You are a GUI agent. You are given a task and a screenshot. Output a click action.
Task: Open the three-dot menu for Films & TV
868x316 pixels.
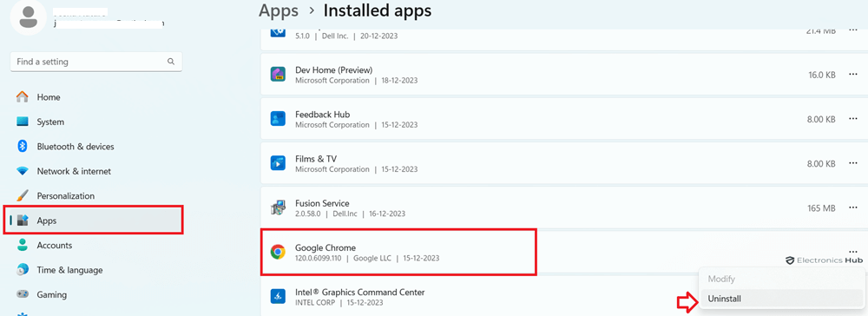[x=852, y=163]
